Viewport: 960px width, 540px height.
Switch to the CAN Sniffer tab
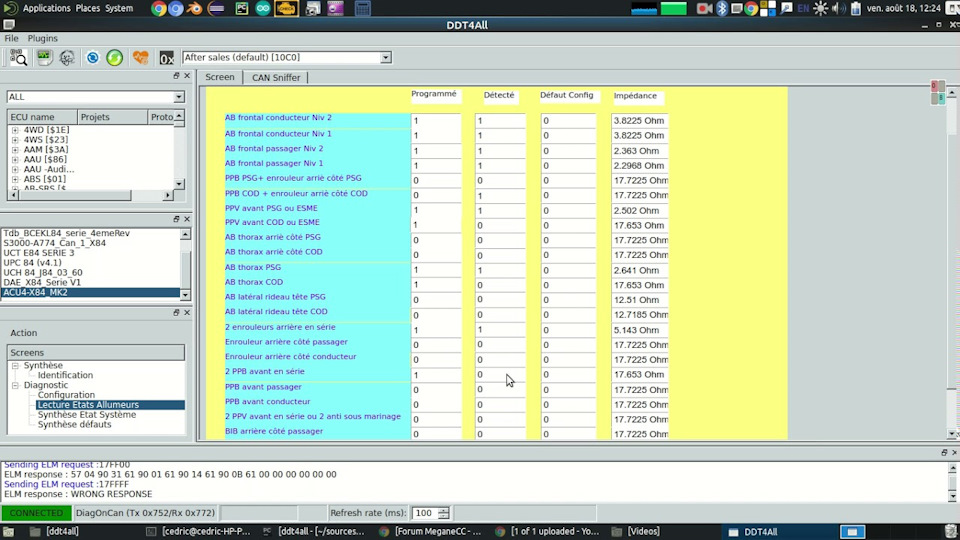pos(276,77)
